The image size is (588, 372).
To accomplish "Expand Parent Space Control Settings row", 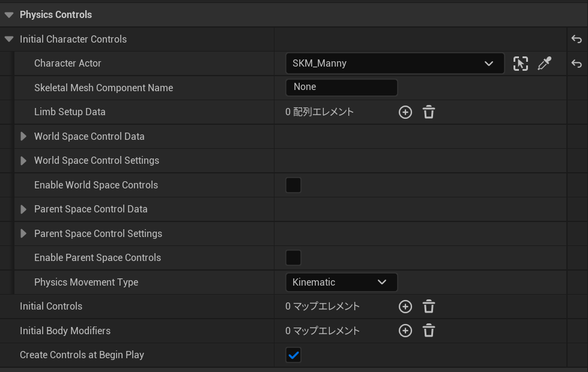I will (x=24, y=233).
